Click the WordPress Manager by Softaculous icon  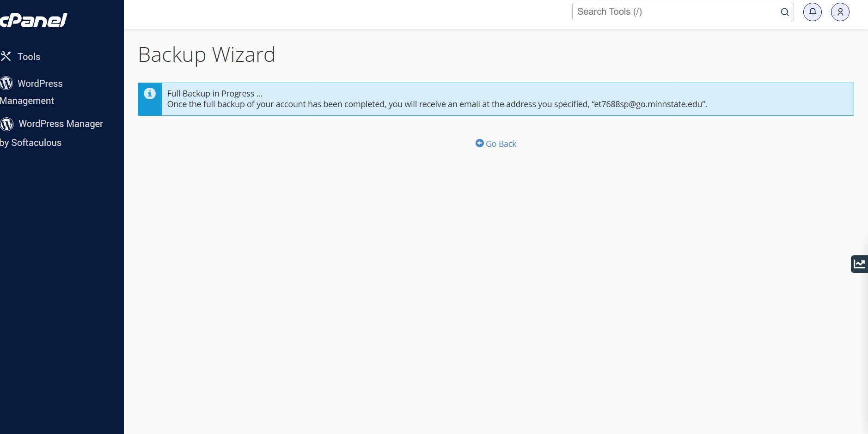tap(7, 124)
